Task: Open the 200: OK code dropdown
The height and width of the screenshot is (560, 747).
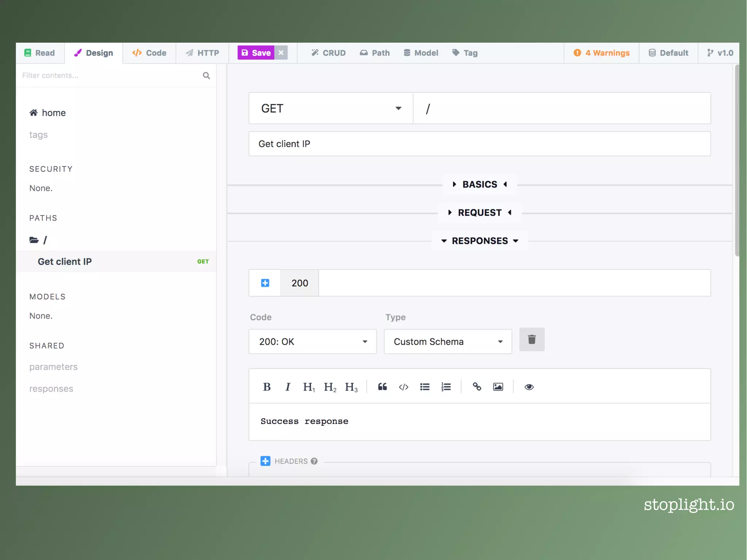Action: pos(312,341)
